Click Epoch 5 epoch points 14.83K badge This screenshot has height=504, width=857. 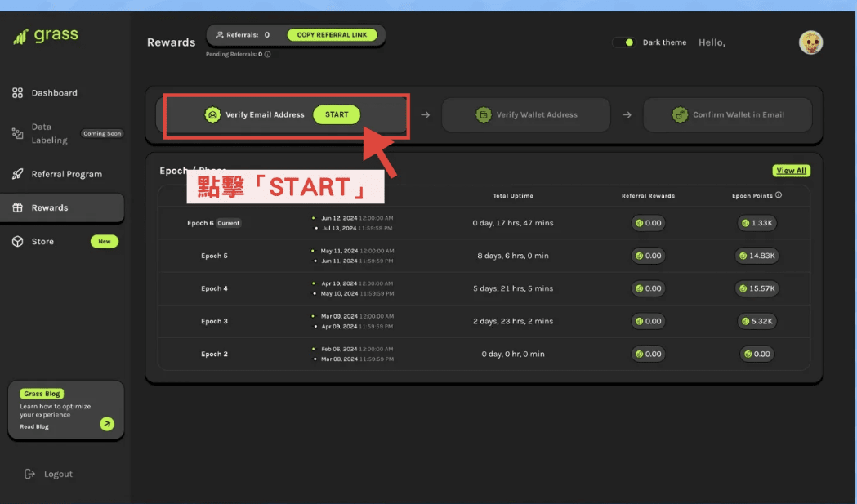(x=757, y=256)
